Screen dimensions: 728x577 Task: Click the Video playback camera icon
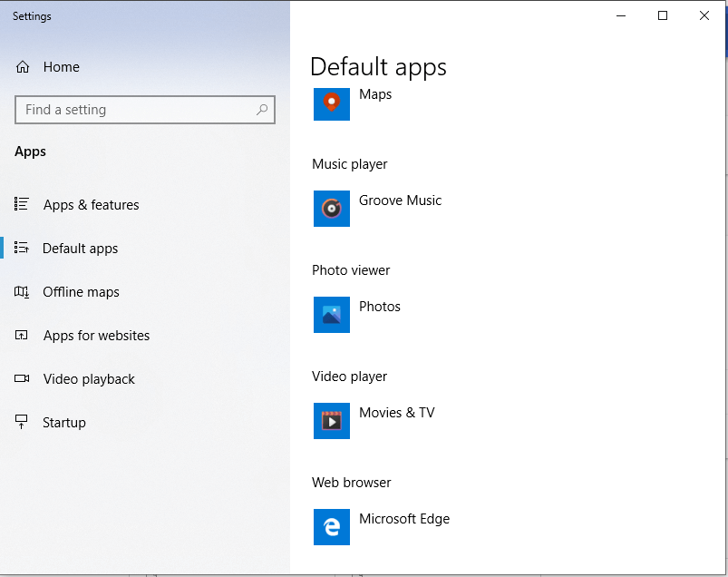(x=22, y=378)
